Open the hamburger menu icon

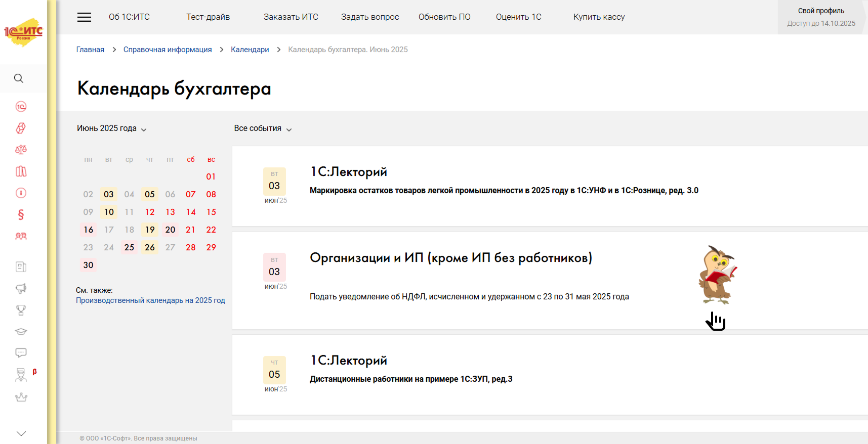(x=84, y=17)
